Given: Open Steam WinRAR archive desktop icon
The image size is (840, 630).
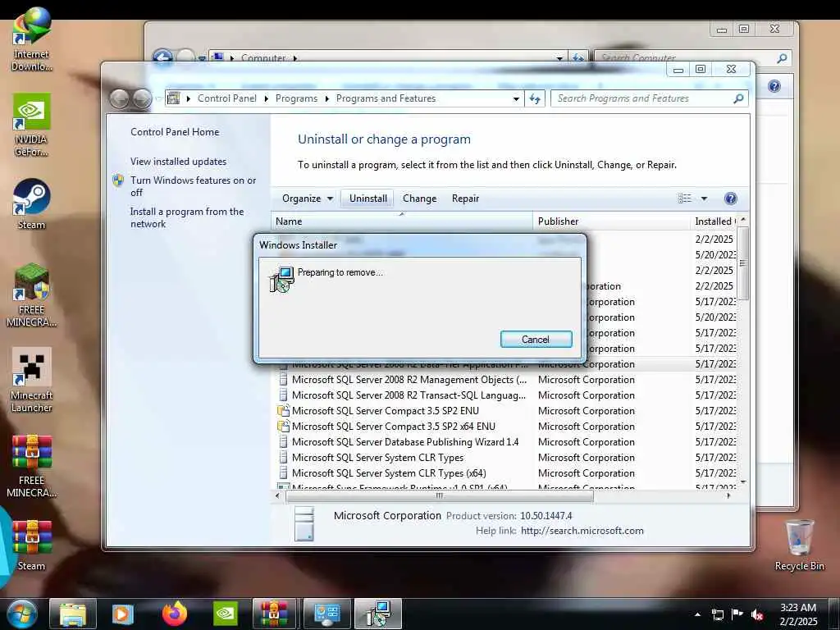Looking at the screenshot, I should pyautogui.click(x=31, y=546).
